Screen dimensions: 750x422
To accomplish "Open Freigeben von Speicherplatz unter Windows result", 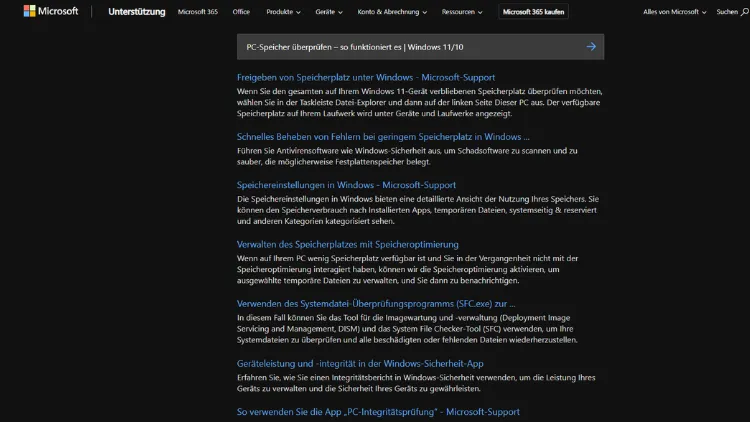I will click(366, 77).
